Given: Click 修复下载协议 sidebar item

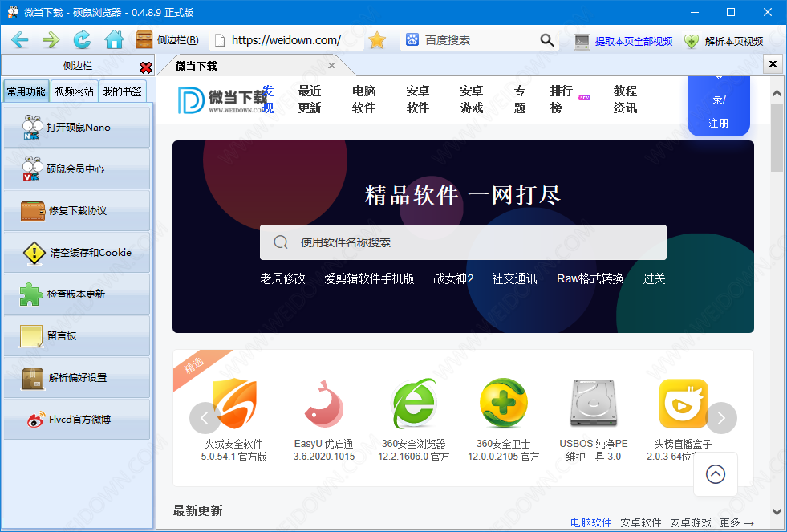Looking at the screenshot, I should coord(77,210).
